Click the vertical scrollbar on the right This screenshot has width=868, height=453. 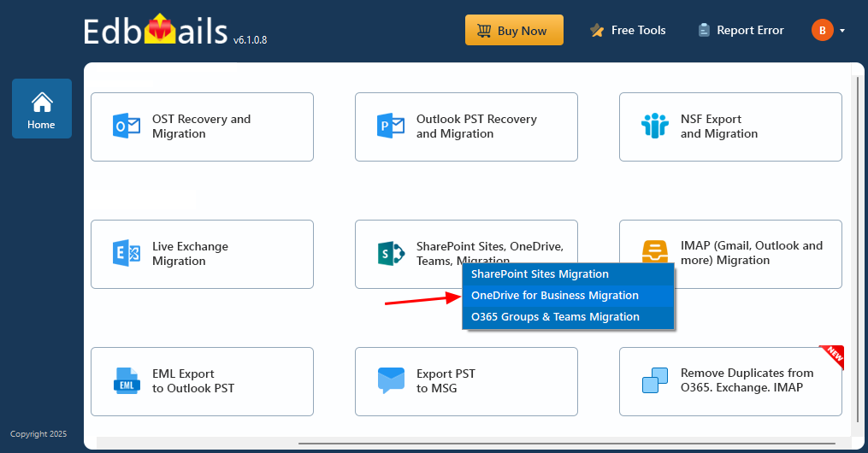(858, 248)
